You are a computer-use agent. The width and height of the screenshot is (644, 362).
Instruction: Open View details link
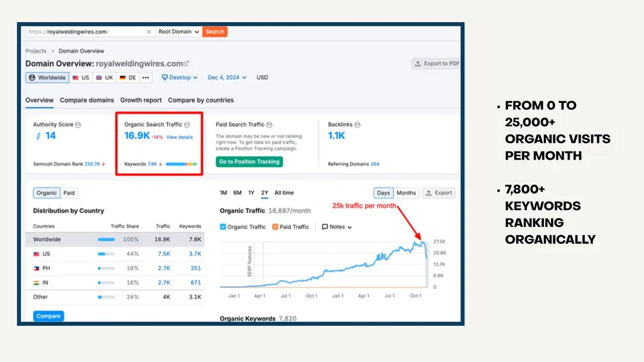coord(180,137)
